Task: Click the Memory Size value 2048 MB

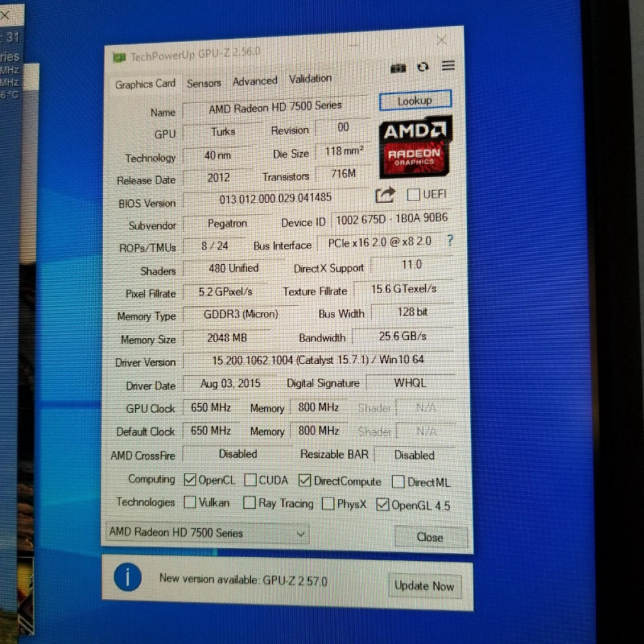Action: [x=226, y=338]
